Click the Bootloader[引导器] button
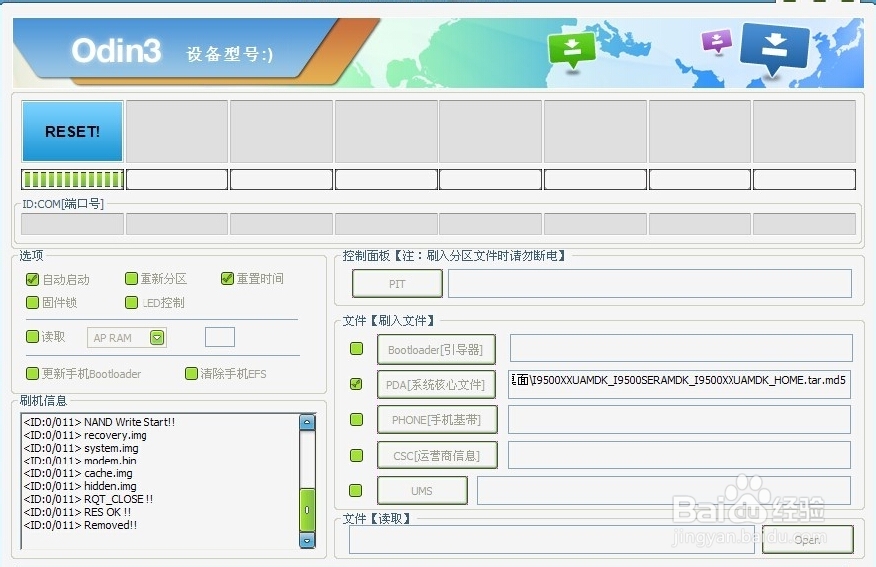This screenshot has height=567, width=876. 436,350
